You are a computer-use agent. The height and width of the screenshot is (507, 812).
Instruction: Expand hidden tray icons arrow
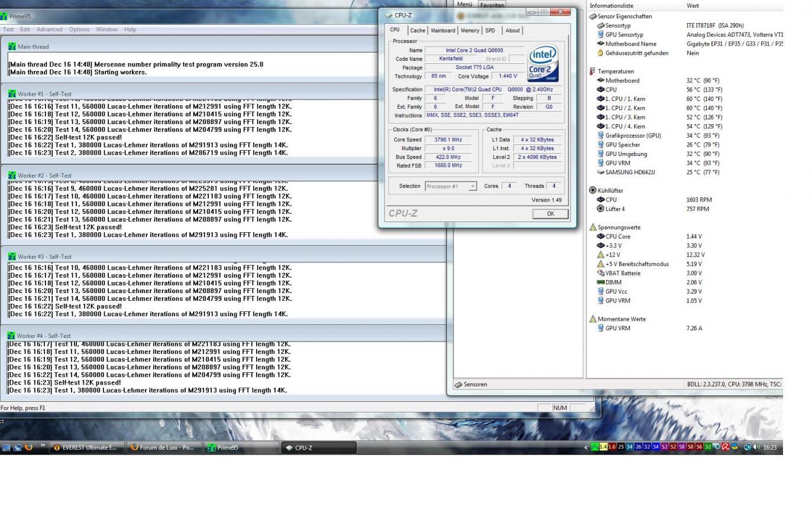coord(586,447)
